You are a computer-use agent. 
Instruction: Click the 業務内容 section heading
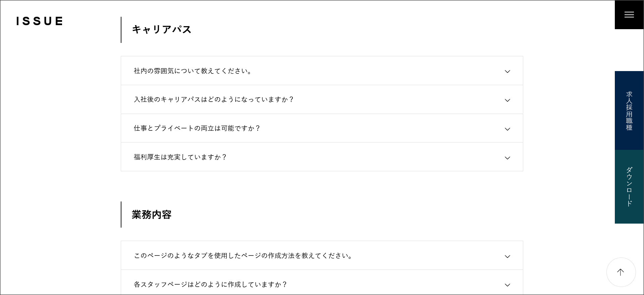point(152,215)
